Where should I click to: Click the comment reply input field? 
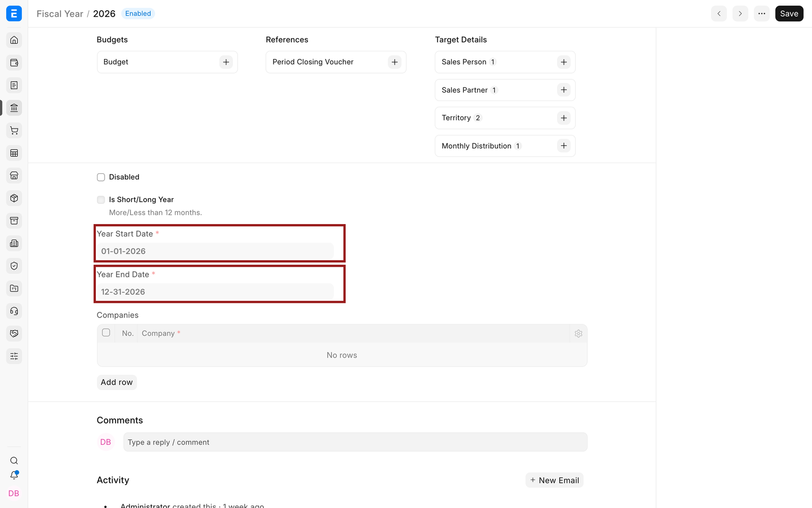point(355,442)
